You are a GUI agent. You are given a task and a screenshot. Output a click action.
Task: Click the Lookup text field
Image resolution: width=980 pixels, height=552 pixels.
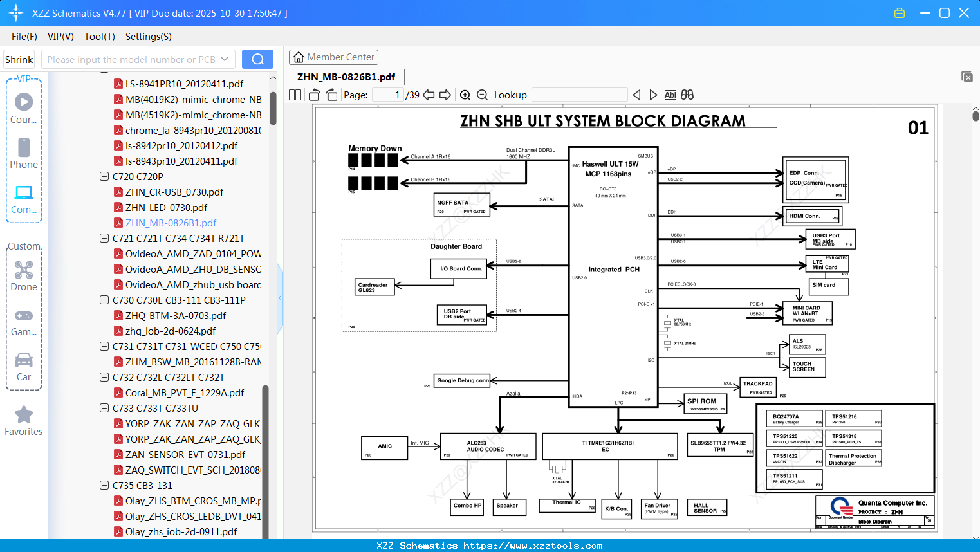point(580,95)
